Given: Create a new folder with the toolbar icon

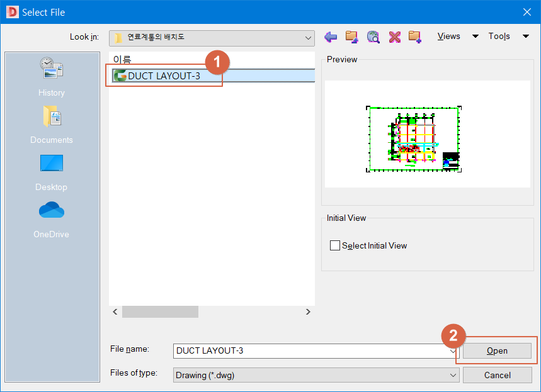Looking at the screenshot, I should pos(415,36).
